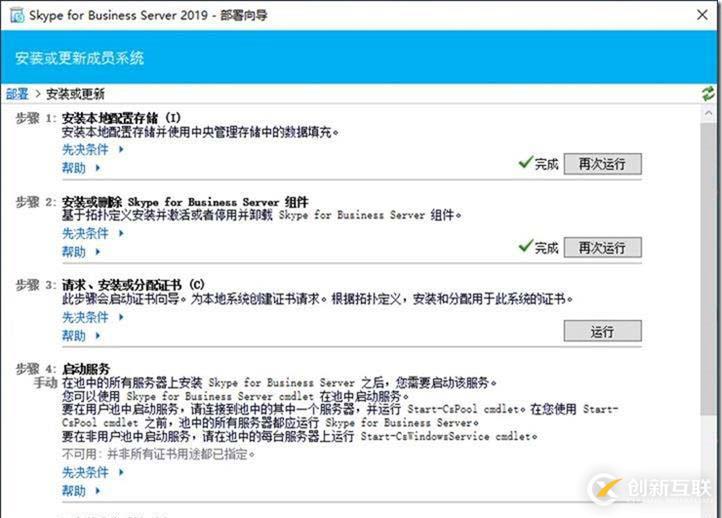This screenshot has height=518, width=722.
Task: Open the 部署 breadcrumb link
Action: click(x=17, y=94)
